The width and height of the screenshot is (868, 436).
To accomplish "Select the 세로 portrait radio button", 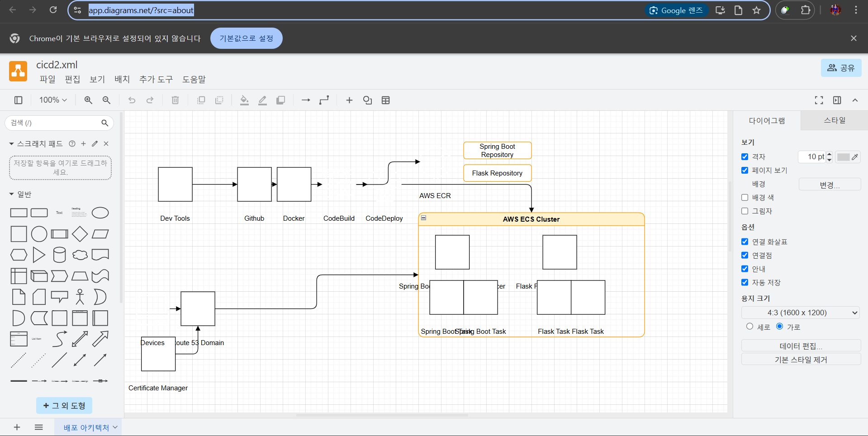I will [x=749, y=326].
